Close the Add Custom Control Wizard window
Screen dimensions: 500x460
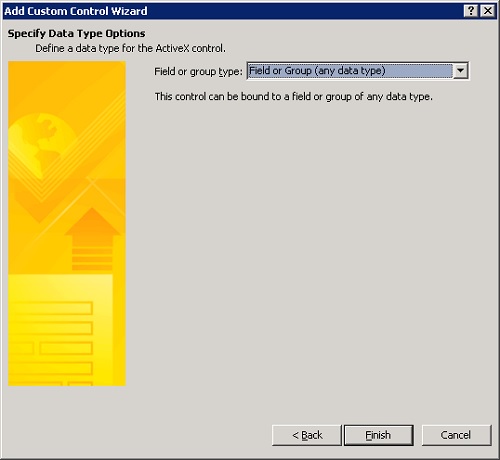click(488, 11)
